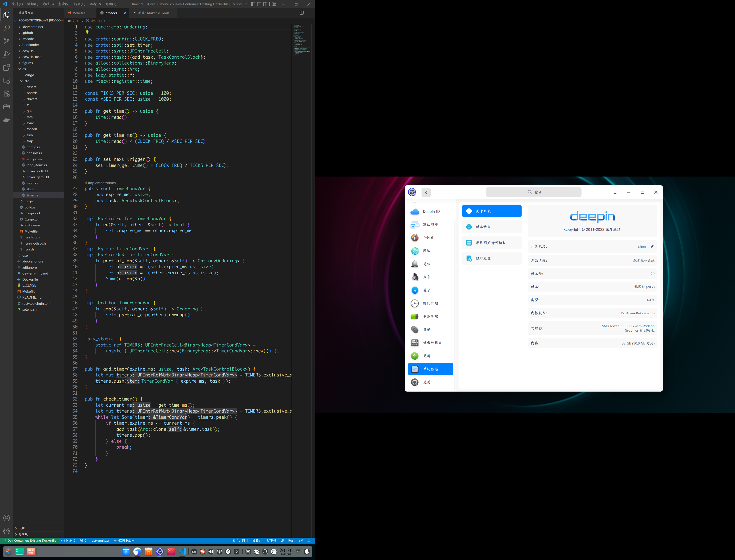735x560 pixels.
Task: Collapse the src folder in the explorer
Action: coord(27,81)
